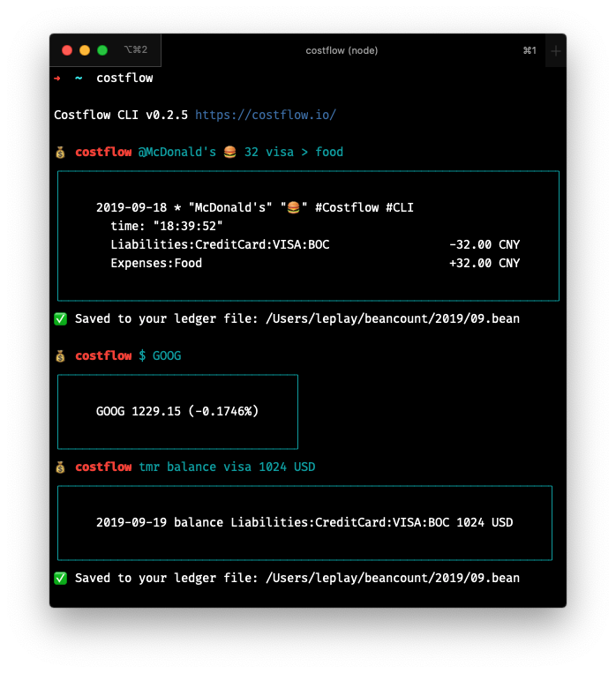Image resolution: width=616 pixels, height=673 pixels.
Task: Click the cyan tilde directory indicator
Action: coord(79,78)
